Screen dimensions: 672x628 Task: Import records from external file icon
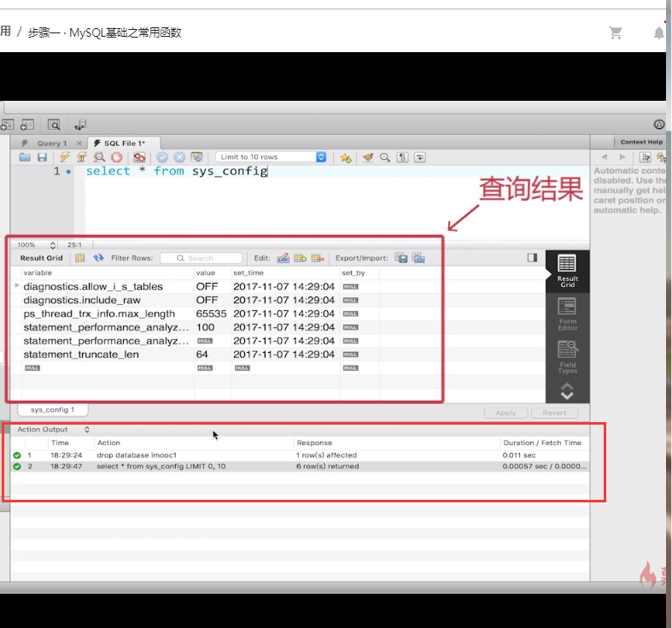point(418,258)
